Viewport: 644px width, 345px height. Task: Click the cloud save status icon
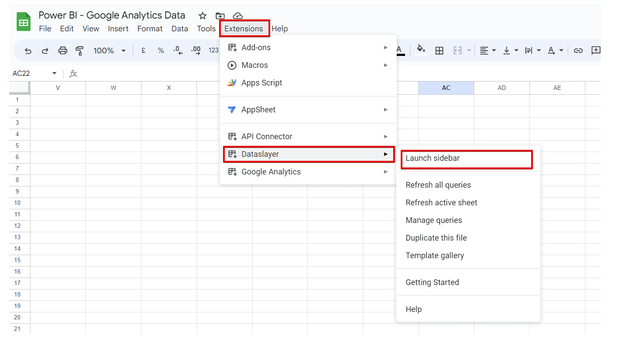(x=238, y=15)
